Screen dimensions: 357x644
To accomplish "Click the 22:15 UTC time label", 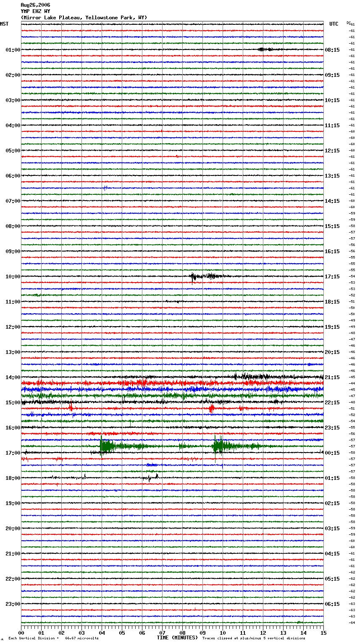I will [x=332, y=403].
